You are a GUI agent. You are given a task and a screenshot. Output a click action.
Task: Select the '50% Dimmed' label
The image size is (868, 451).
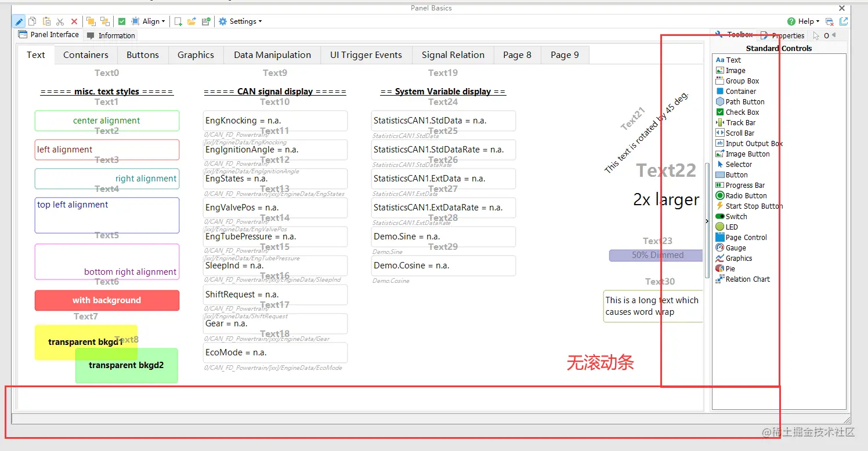point(656,255)
